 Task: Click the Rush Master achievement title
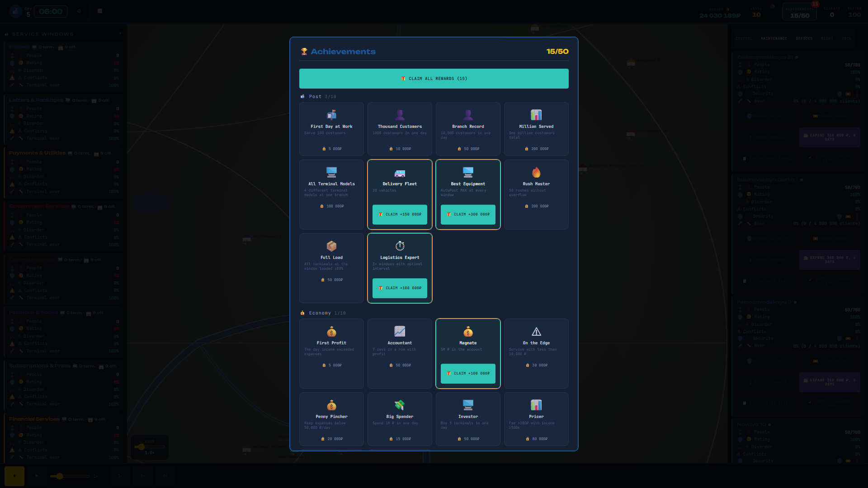[x=536, y=184]
